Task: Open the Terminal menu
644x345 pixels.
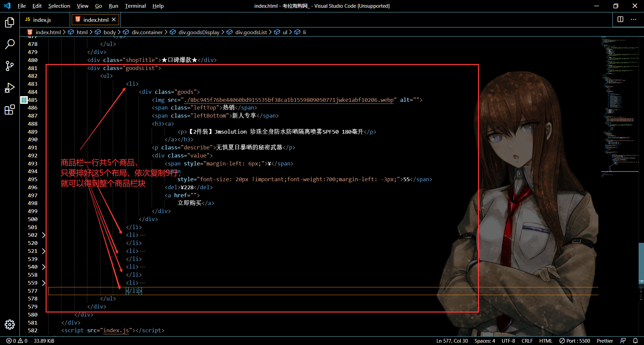Action: [x=135, y=6]
